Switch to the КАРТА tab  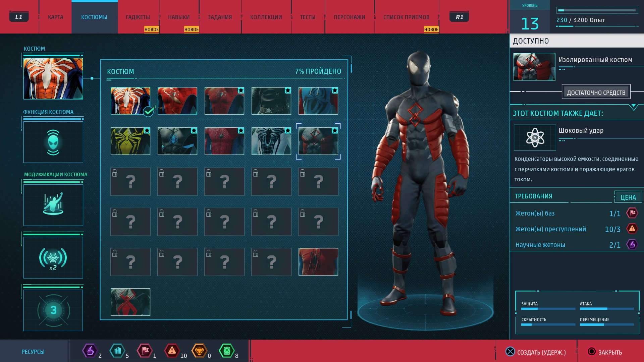[x=55, y=17]
